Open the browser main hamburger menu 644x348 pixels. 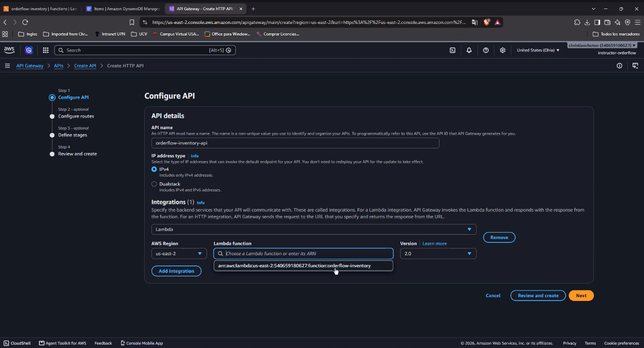point(638,22)
